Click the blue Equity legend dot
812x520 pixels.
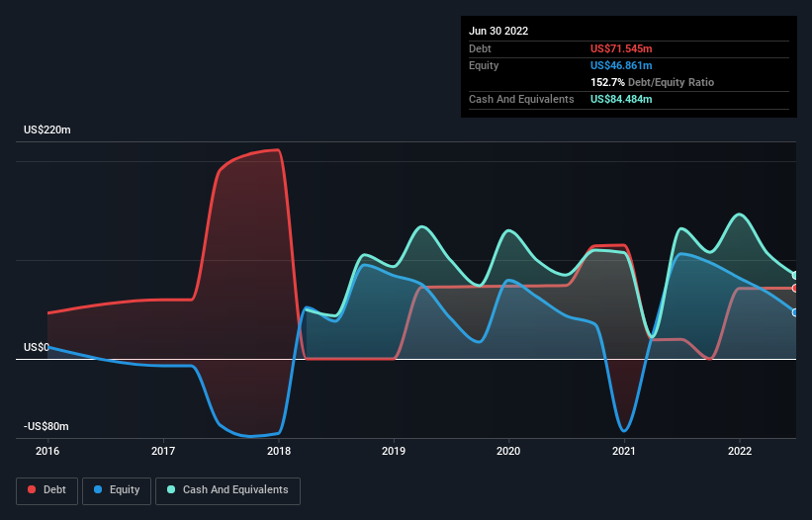click(x=98, y=489)
